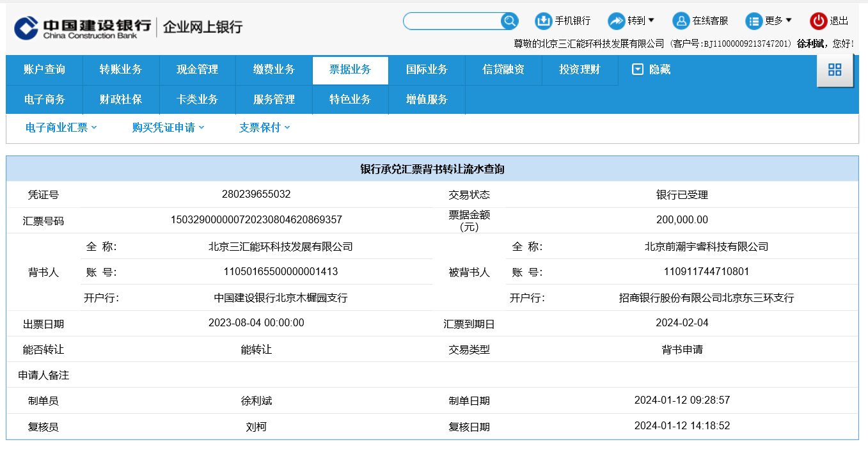
Task: Expand the 支票保付 dropdown
Action: click(x=264, y=128)
